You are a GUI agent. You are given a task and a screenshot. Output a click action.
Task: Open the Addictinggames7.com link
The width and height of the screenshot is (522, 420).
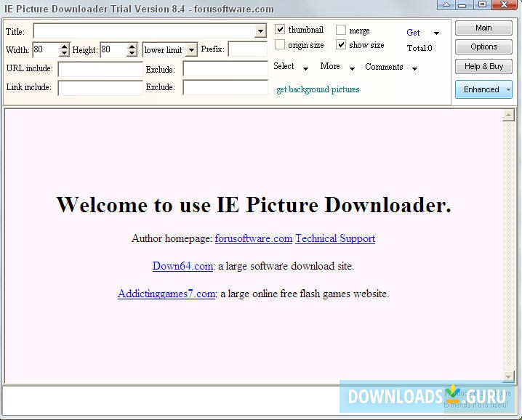pos(166,294)
